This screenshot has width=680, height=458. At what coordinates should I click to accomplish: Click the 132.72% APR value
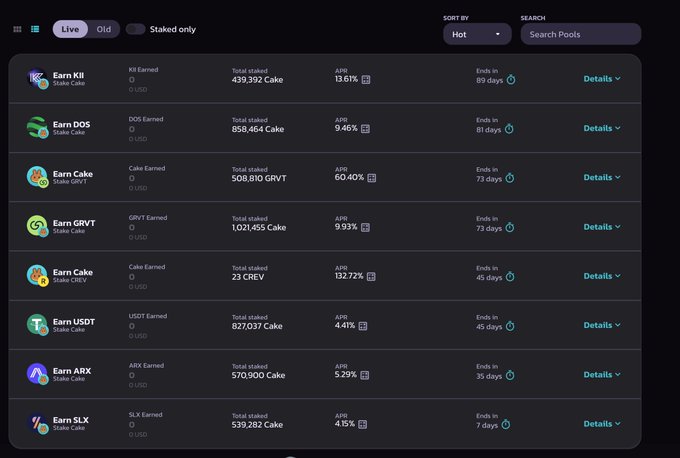[349, 276]
